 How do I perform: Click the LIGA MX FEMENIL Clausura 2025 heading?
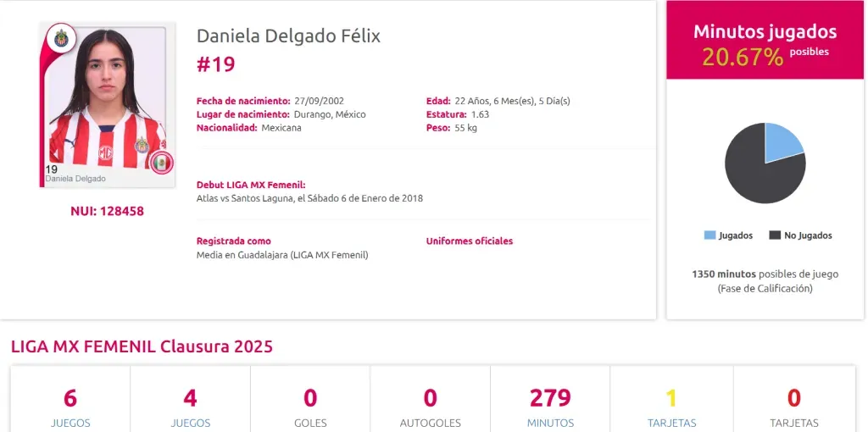(x=142, y=346)
